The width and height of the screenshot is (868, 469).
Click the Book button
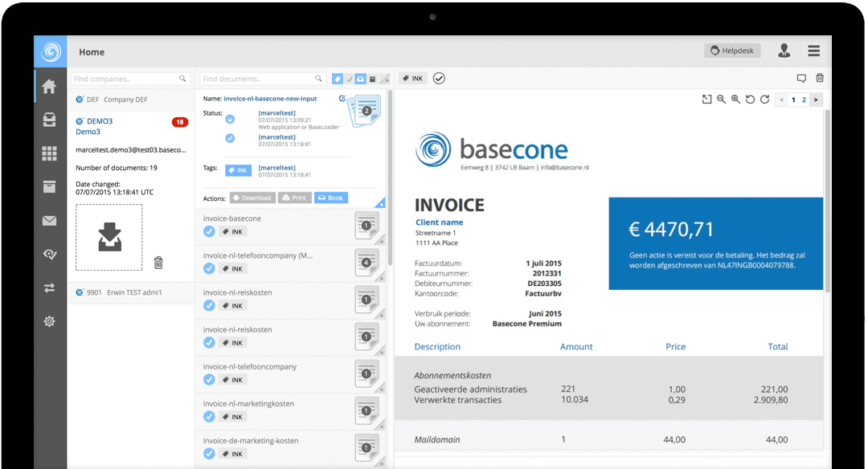coord(331,198)
